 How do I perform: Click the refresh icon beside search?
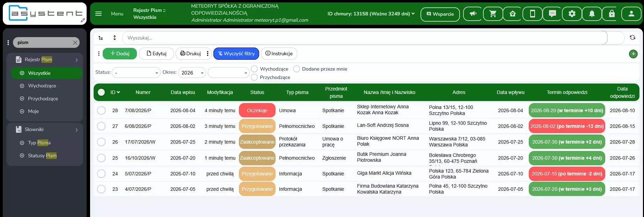tap(632, 37)
